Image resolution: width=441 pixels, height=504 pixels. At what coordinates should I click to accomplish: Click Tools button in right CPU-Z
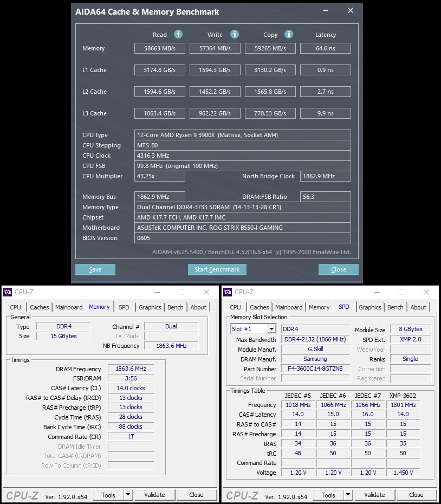328,495
